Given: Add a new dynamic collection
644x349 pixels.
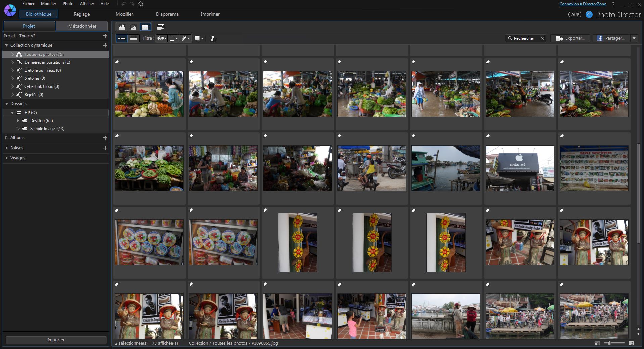Looking at the screenshot, I should tap(105, 45).
